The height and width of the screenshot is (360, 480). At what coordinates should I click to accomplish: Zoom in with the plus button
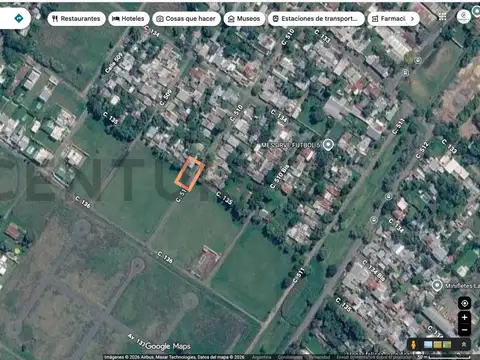point(464,317)
